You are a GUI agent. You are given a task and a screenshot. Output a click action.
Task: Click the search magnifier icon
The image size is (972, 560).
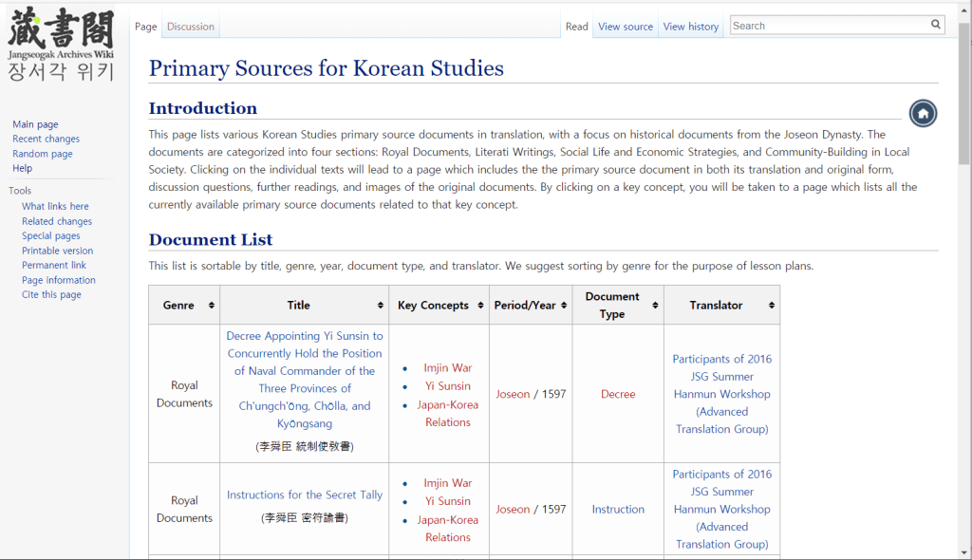tap(936, 26)
